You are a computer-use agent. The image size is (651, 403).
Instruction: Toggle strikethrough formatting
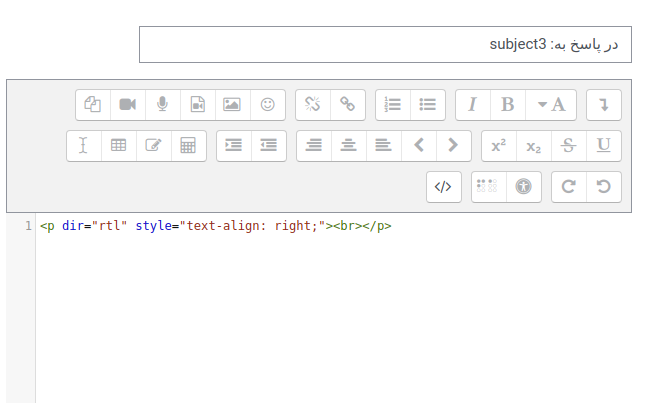click(569, 146)
